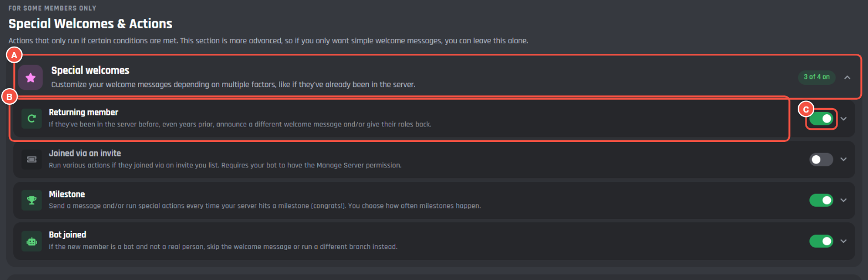Viewport: 868px width, 280px height.
Task: Open the Milestone row title
Action: tap(66, 194)
